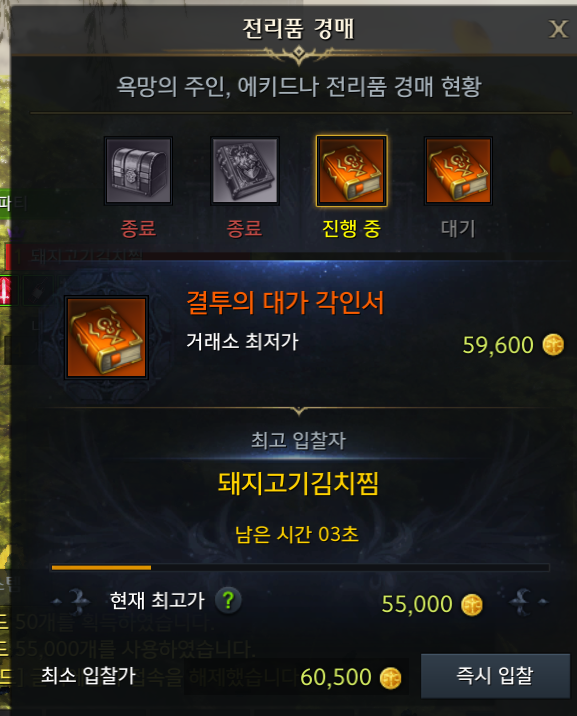Click gold coin icon beside 59,600
This screenshot has height=716, width=577.
[x=553, y=345]
